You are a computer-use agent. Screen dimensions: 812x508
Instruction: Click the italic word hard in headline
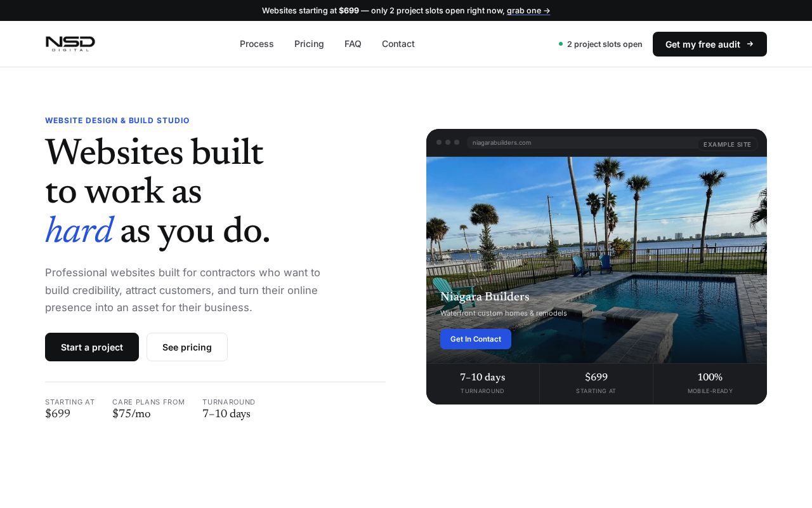pos(79,231)
